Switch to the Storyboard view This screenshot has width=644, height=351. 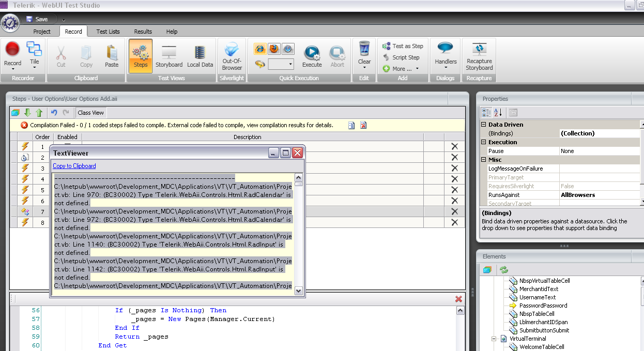169,56
